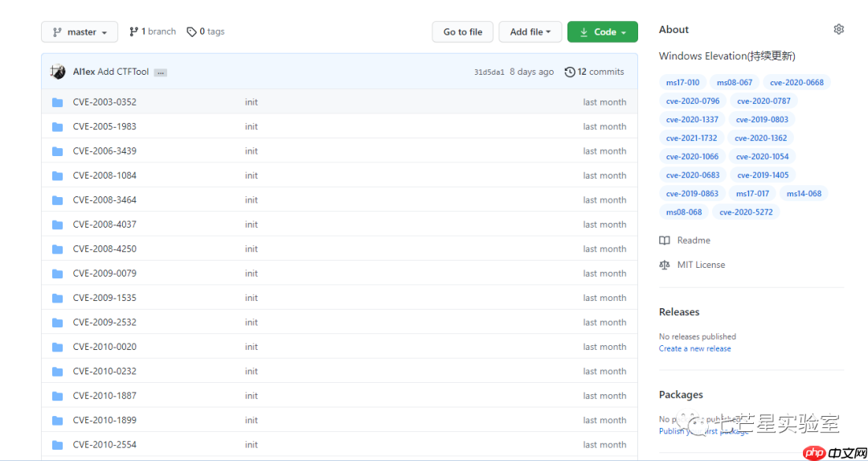View the 1 branch link
Screen dimensions: 868x461
tap(152, 31)
